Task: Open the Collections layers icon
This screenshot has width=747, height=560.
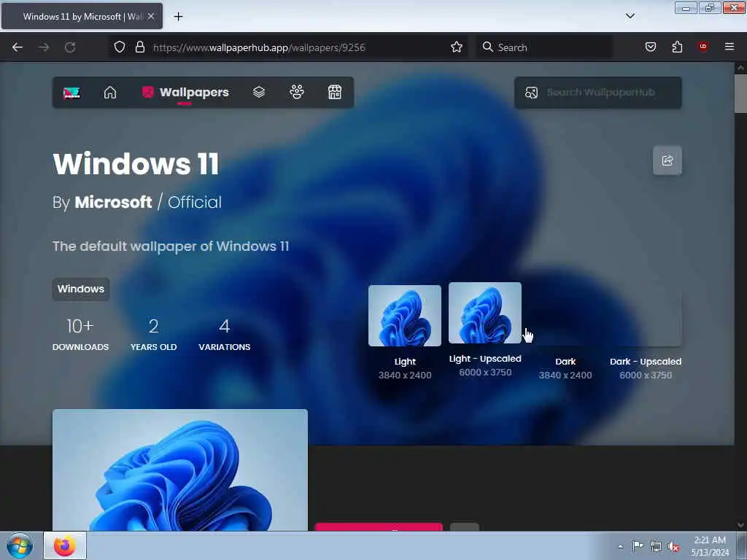Action: tap(259, 92)
